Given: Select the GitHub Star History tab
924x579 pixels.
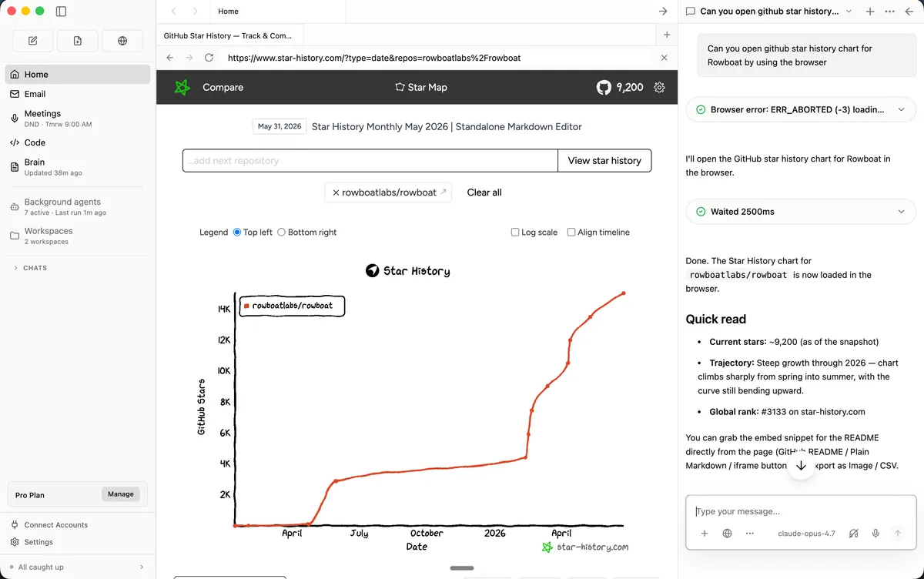Looking at the screenshot, I should pos(229,35).
